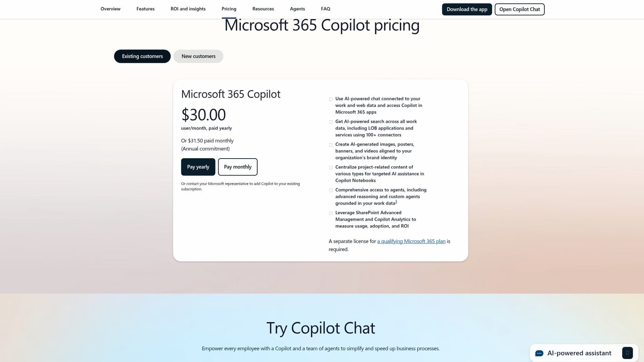Check the AI-powered chat feature box
644x362 pixels.
(x=331, y=99)
